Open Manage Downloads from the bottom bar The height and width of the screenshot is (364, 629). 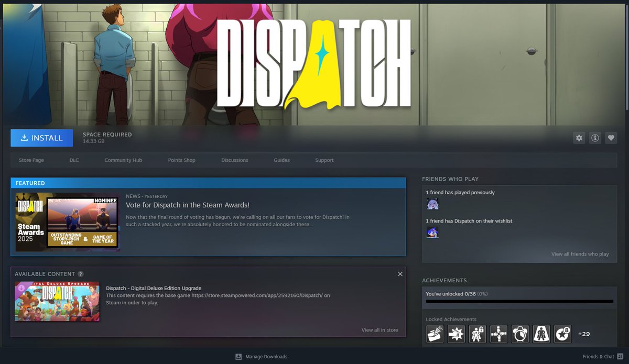point(261,357)
